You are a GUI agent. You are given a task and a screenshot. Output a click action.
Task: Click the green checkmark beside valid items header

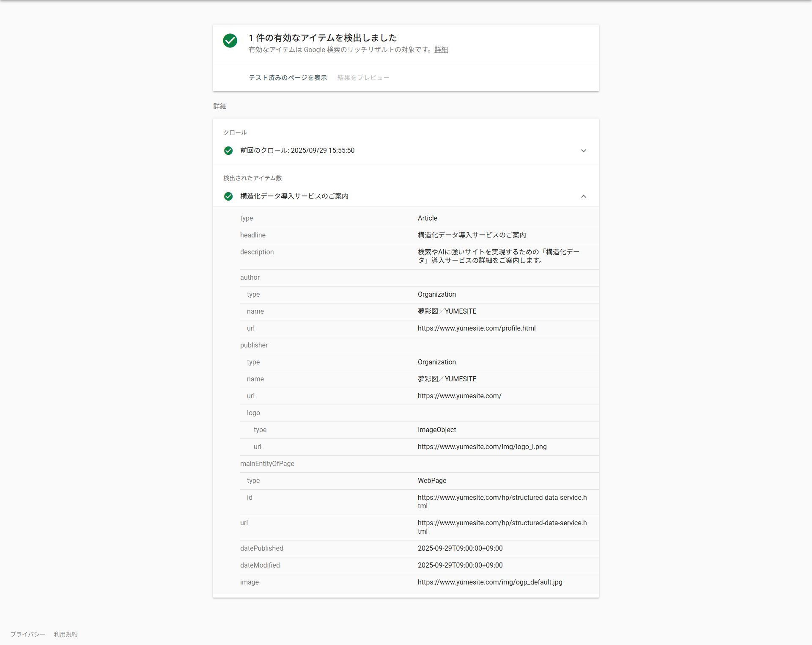[230, 41]
